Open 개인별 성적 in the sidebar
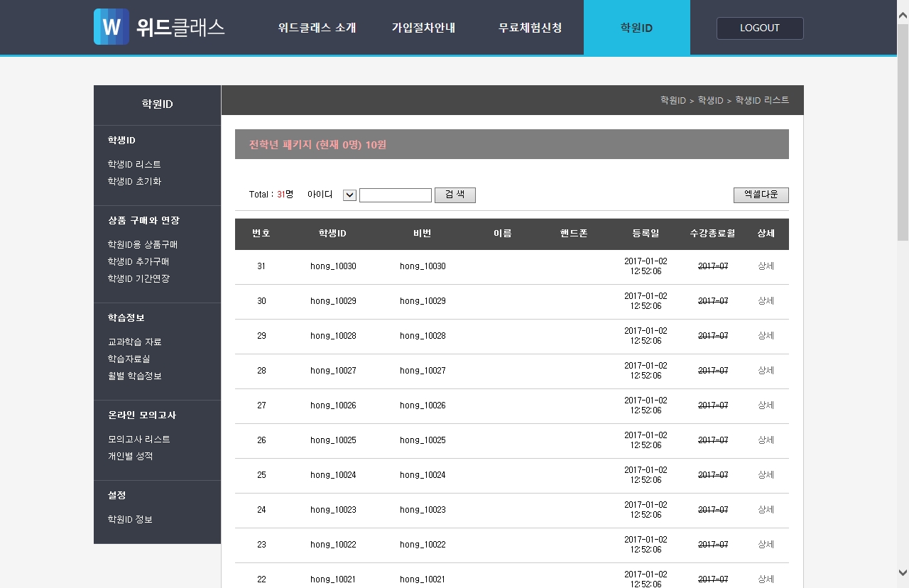This screenshot has width=909, height=588. click(x=131, y=456)
